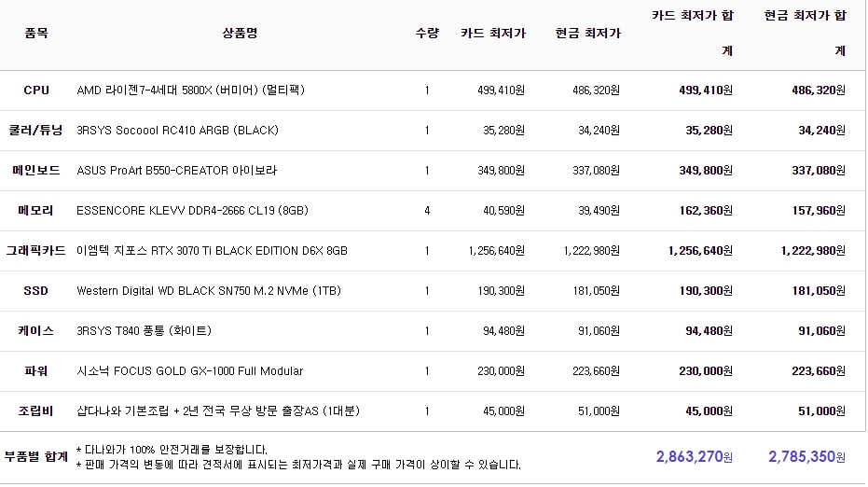This screenshot has width=868, height=487.
Task: Click the 카드 최저가 column header
Action: (493, 34)
